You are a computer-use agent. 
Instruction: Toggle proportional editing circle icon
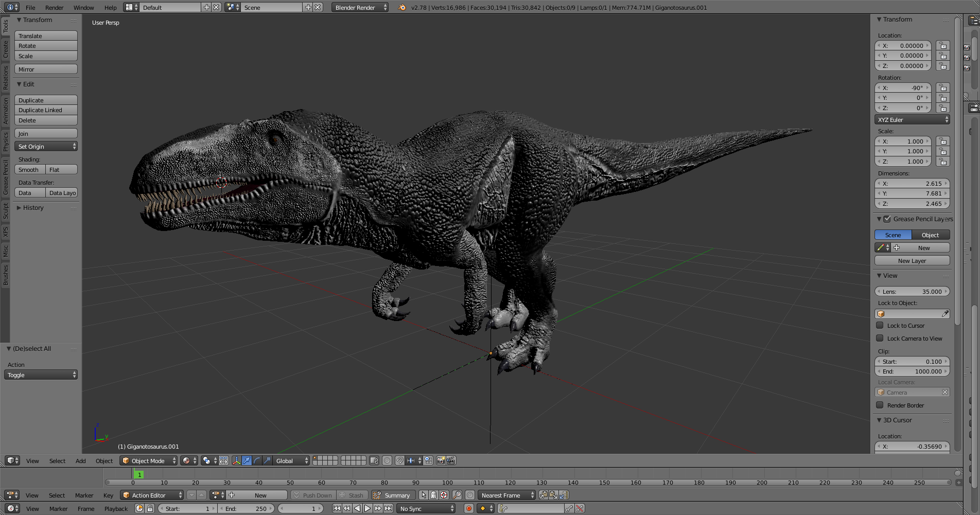[x=387, y=460]
